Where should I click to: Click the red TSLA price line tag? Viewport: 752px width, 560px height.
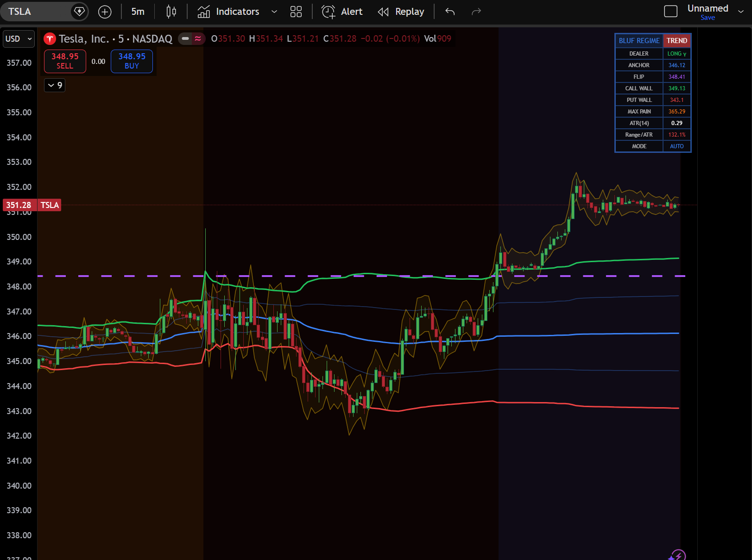point(50,205)
